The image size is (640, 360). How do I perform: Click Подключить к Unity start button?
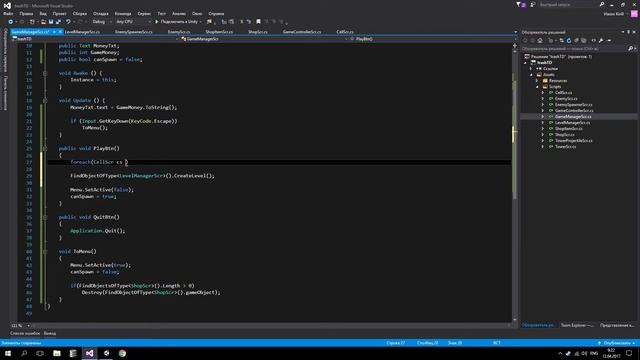tap(178, 22)
